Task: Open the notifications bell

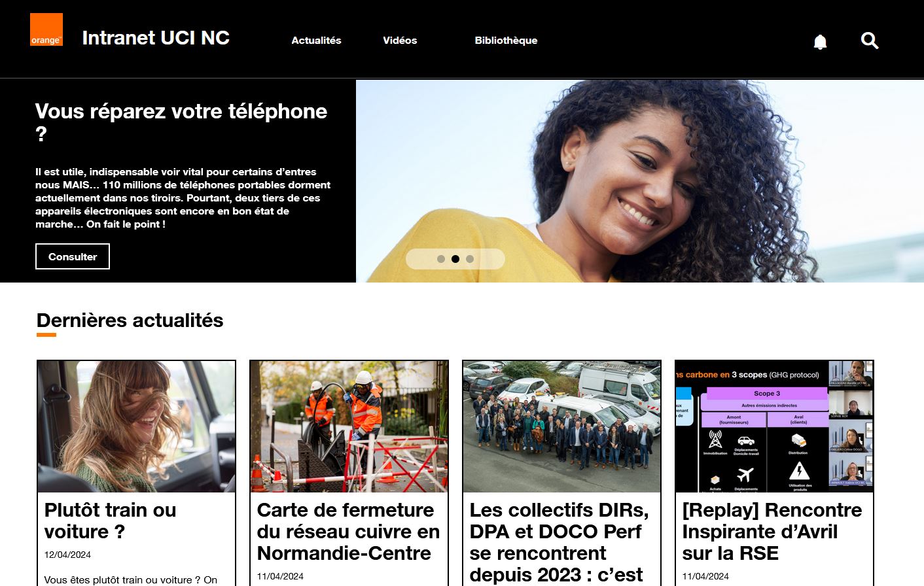Action: click(x=820, y=41)
